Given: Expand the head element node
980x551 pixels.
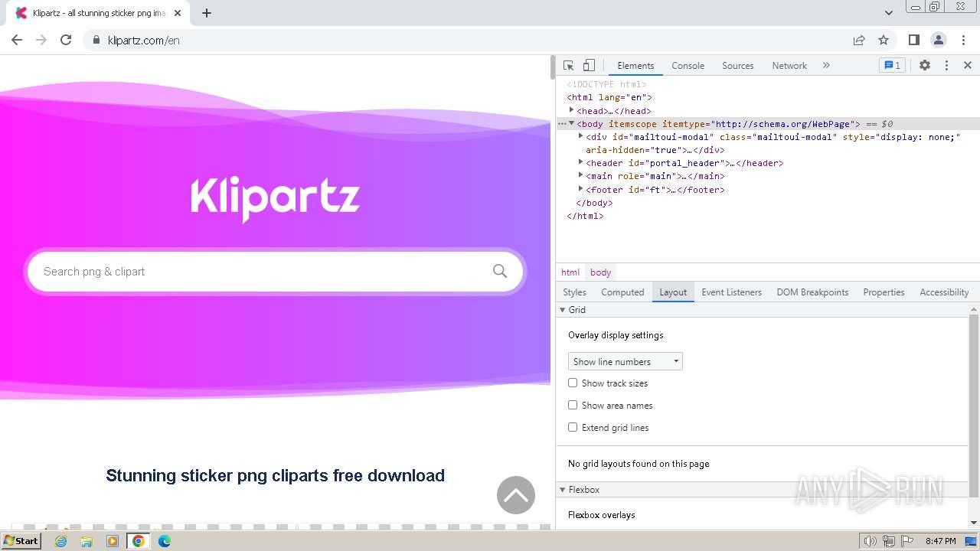Looking at the screenshot, I should click(571, 110).
